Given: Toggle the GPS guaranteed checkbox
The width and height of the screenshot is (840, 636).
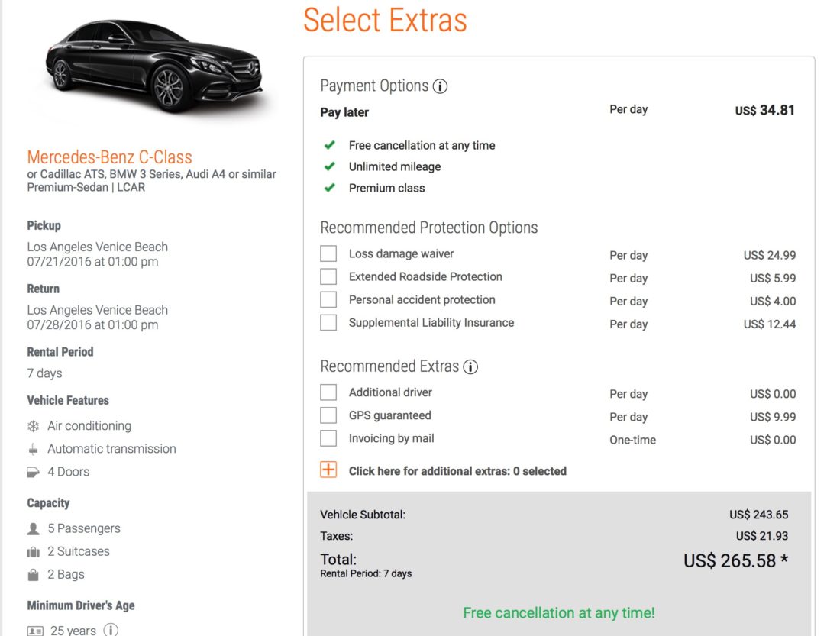Looking at the screenshot, I should click(328, 415).
